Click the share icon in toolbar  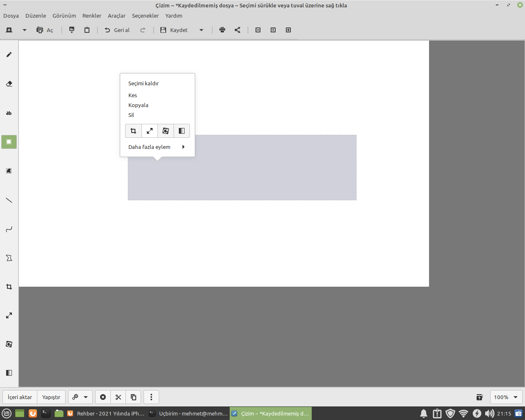pos(237,30)
